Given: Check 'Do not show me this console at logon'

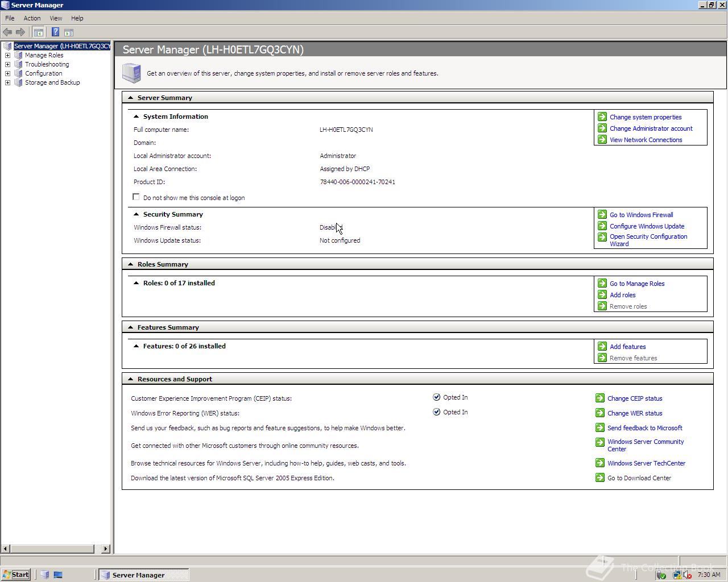Looking at the screenshot, I should [136, 197].
